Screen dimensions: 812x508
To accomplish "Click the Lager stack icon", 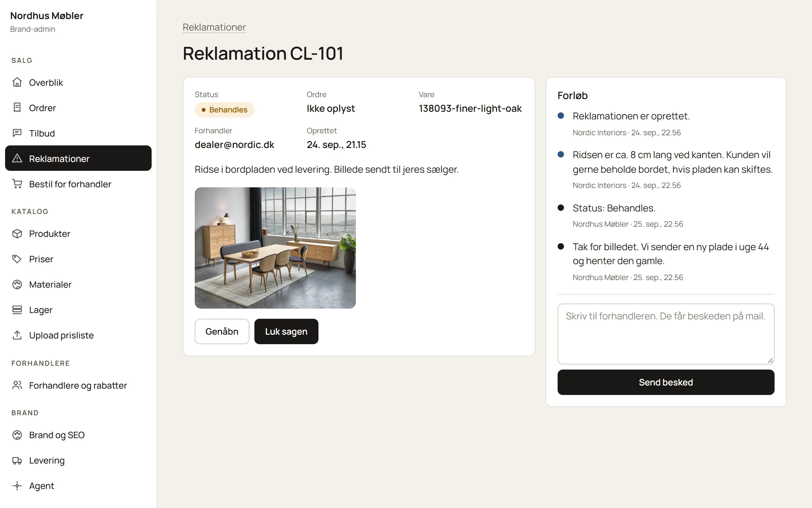I will pyautogui.click(x=17, y=310).
